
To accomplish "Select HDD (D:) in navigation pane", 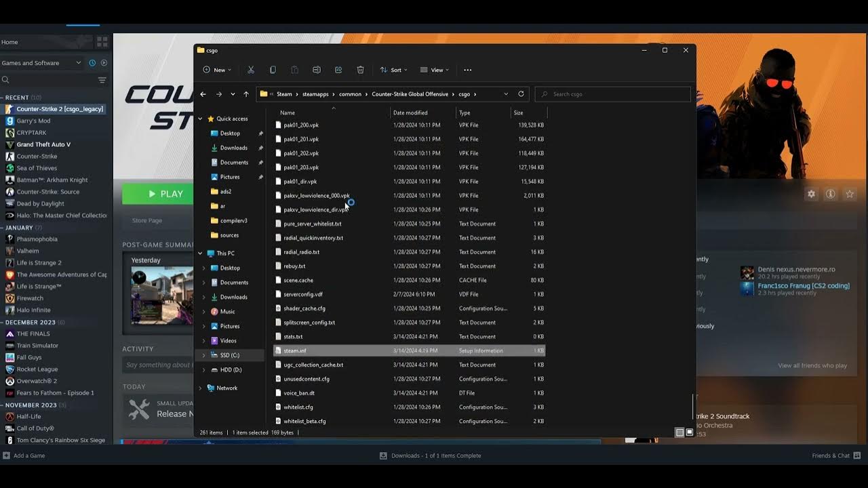I will [x=231, y=370].
